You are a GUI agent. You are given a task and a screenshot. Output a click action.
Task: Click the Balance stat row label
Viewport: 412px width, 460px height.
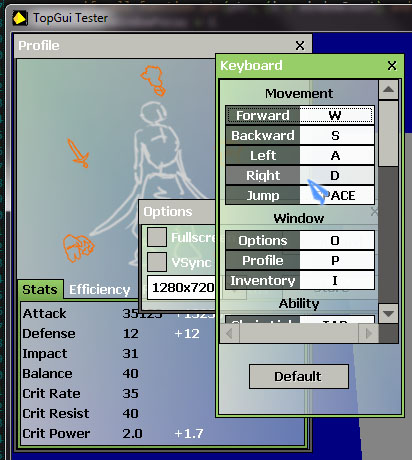[47, 373]
